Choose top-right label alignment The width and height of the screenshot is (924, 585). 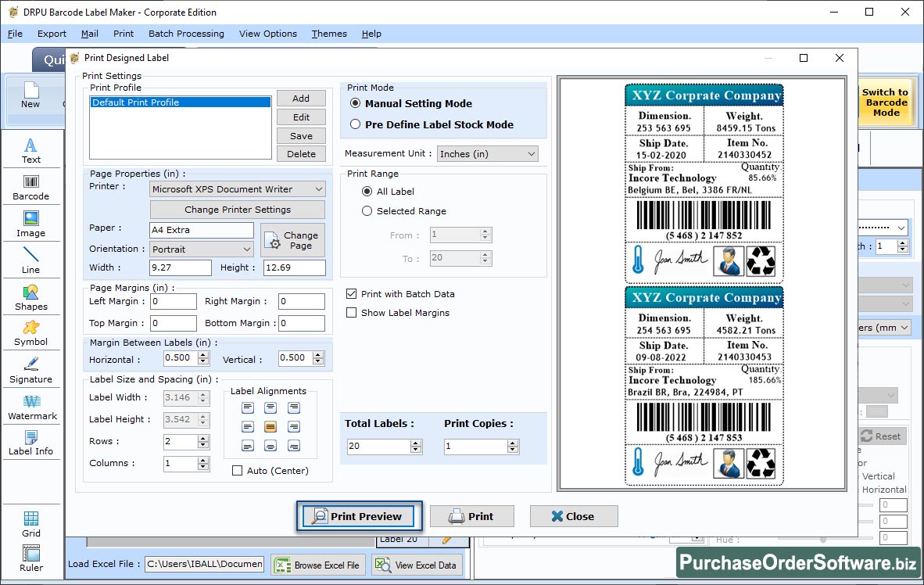[x=293, y=407]
